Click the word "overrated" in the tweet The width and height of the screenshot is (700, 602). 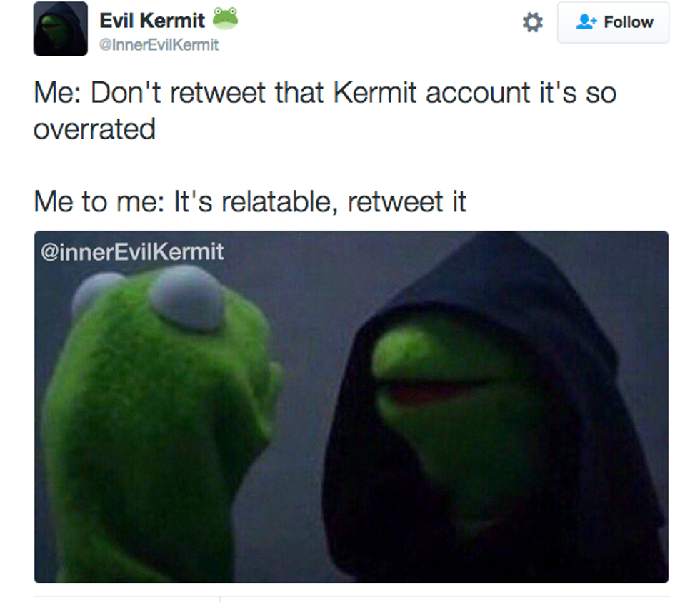[94, 129]
